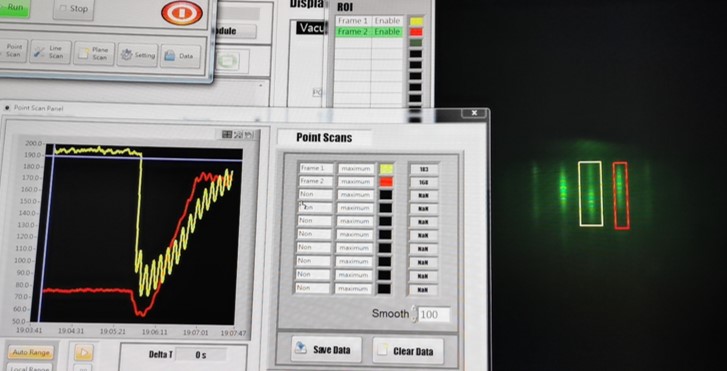Select the Vacu display list item

tap(312, 27)
